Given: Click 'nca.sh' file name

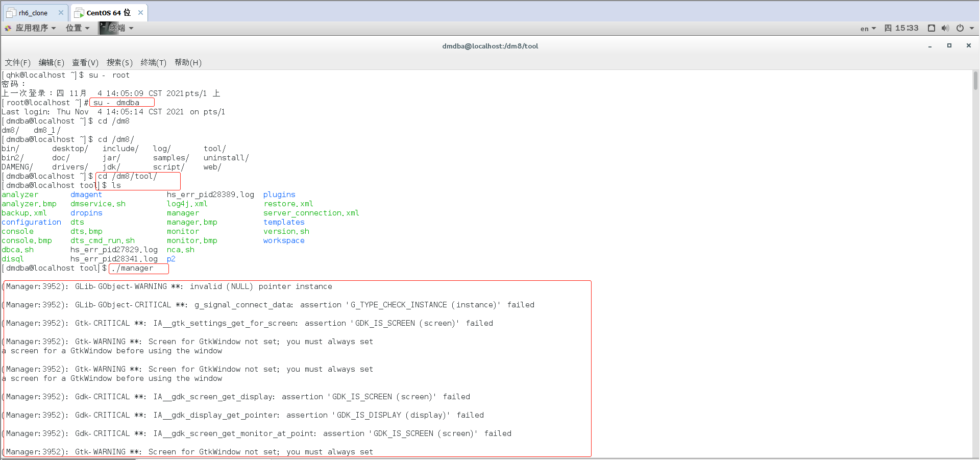Looking at the screenshot, I should tap(181, 250).
